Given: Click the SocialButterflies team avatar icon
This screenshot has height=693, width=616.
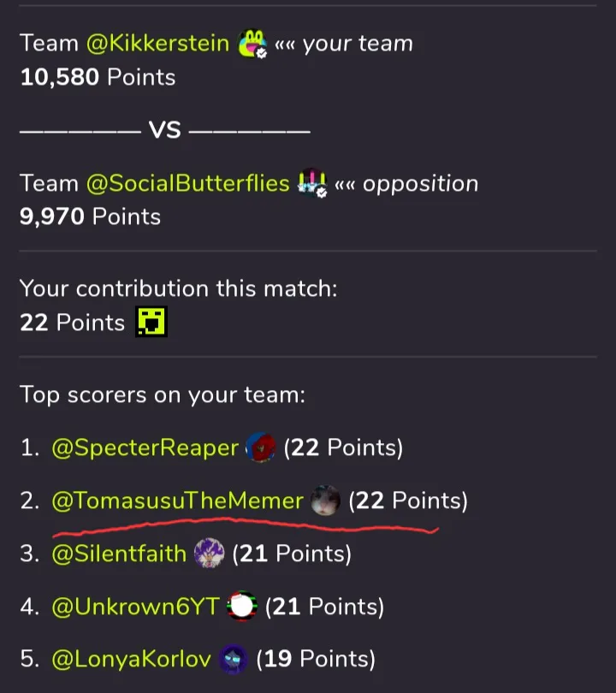Looking at the screenshot, I should (x=312, y=183).
